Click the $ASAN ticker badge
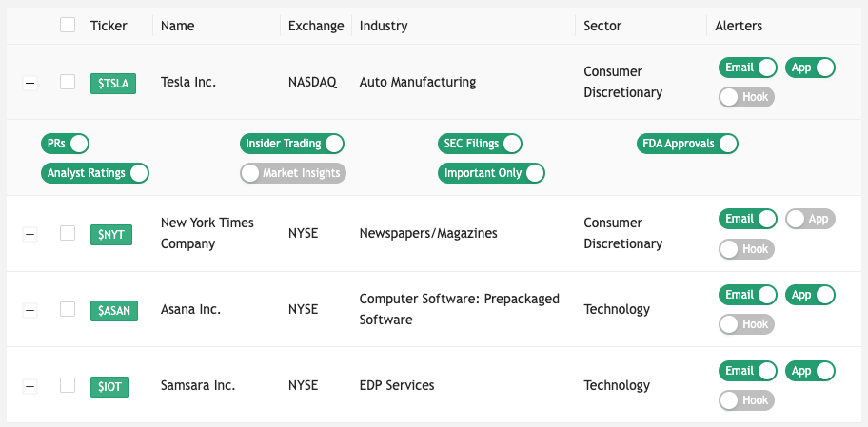 pyautogui.click(x=114, y=310)
